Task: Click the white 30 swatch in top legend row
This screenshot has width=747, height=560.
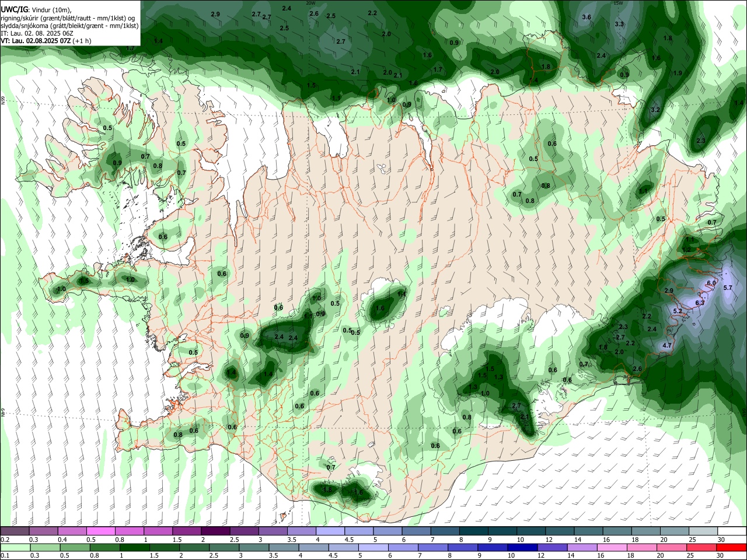Action: [732, 531]
